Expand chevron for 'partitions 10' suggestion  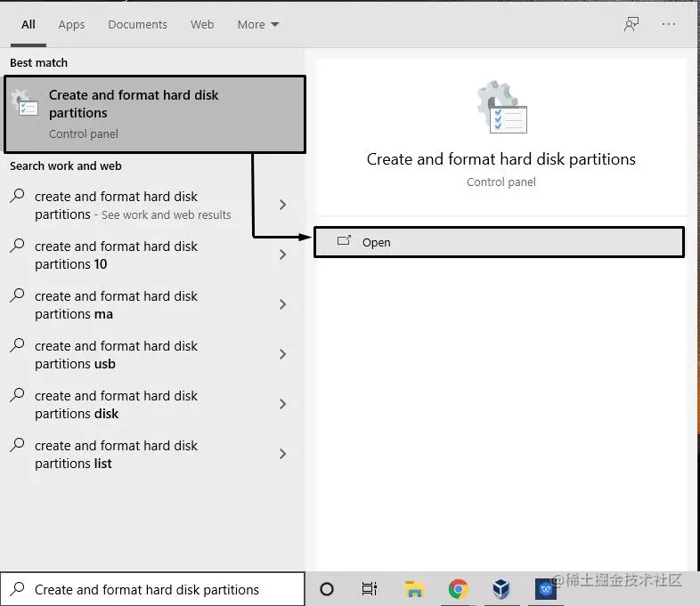(x=282, y=255)
